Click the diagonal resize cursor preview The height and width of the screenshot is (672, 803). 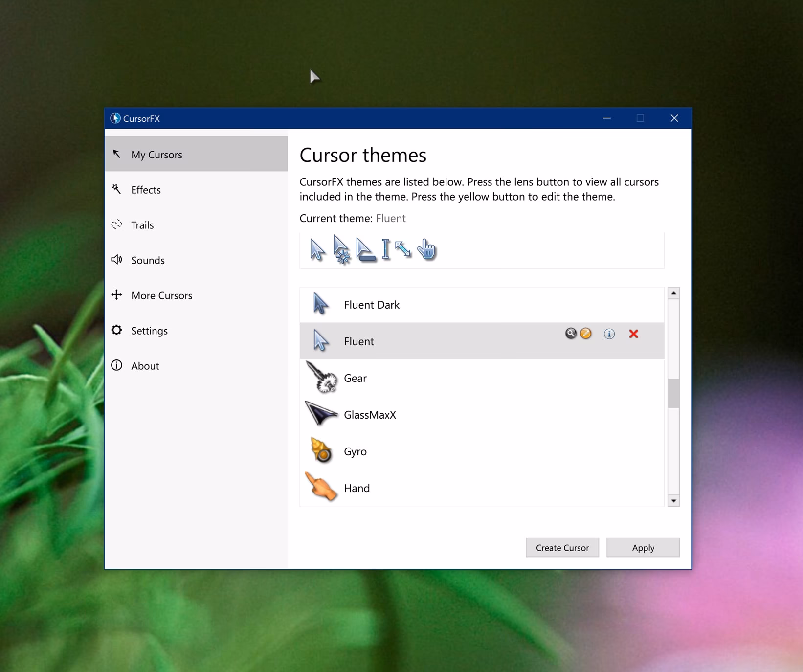pyautogui.click(x=403, y=249)
